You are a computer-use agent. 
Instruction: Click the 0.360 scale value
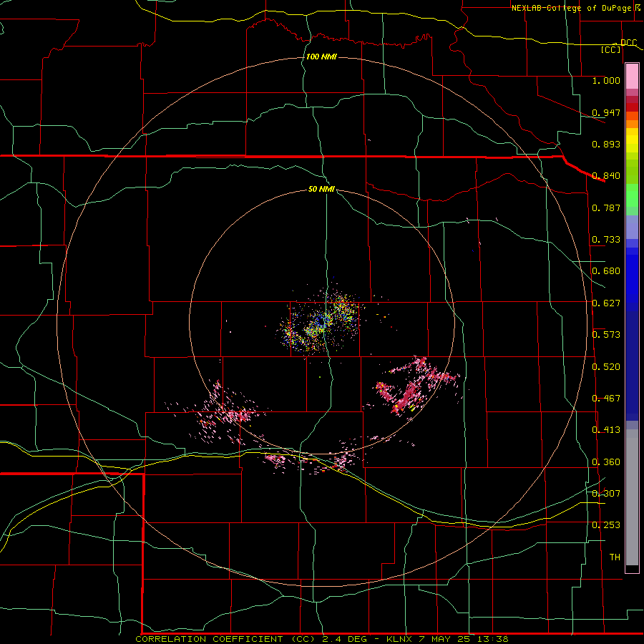tap(606, 462)
